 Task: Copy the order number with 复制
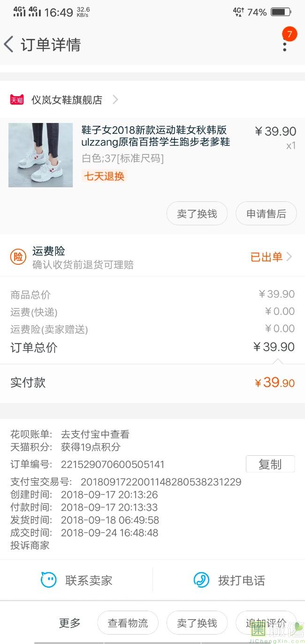click(270, 464)
